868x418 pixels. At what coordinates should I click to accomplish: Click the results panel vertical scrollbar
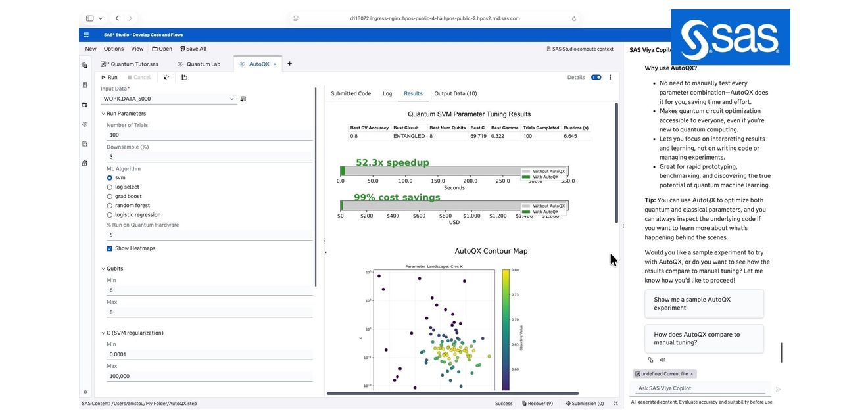point(616,162)
